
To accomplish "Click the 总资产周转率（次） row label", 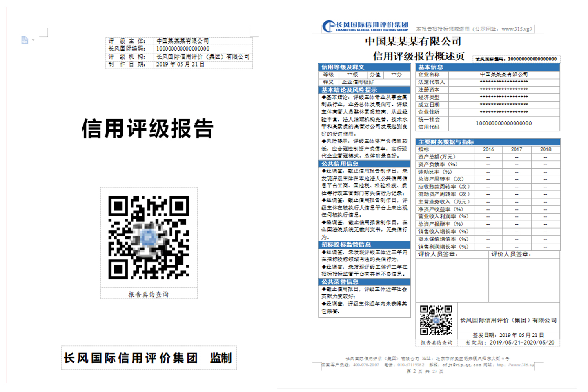I will point(441,179).
